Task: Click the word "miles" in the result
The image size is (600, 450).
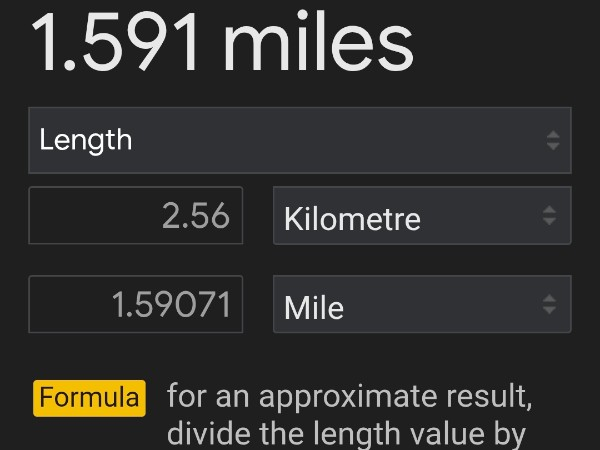Action: point(317,42)
